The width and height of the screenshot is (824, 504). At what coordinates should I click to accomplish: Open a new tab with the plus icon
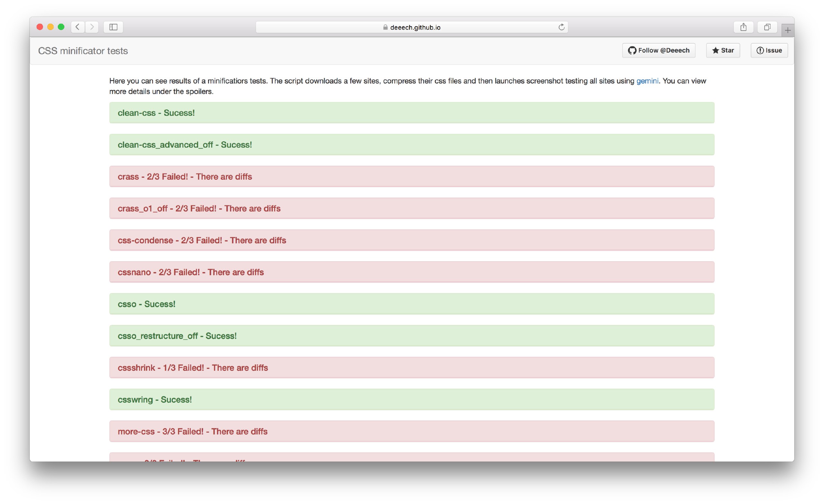coord(788,31)
